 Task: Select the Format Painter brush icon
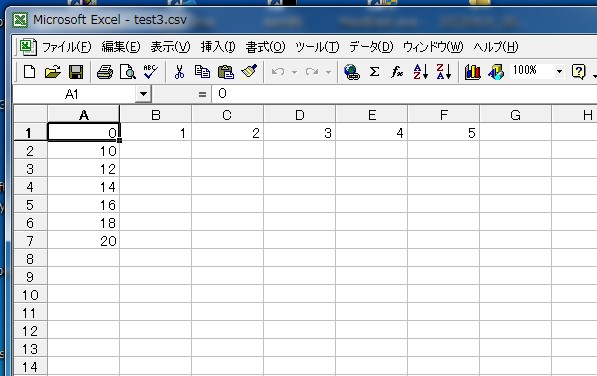pyautogui.click(x=249, y=72)
